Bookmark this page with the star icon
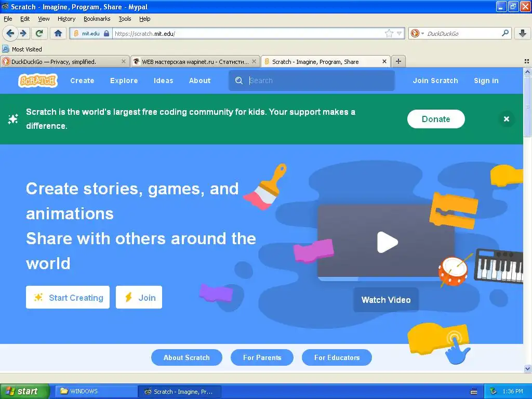 coord(389,33)
